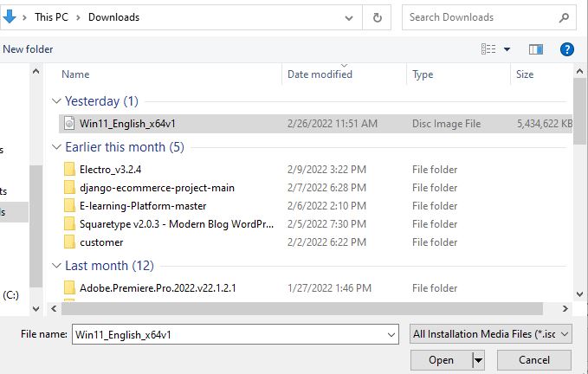Click the navigation pane scroll down arrow
This screenshot has height=374, width=588.
tap(36, 309)
